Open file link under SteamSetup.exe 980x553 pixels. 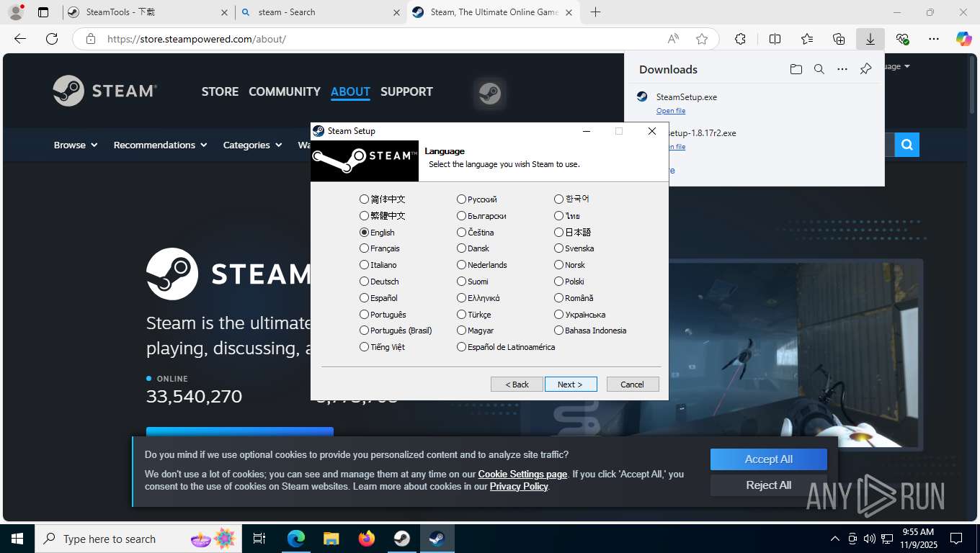tap(671, 111)
